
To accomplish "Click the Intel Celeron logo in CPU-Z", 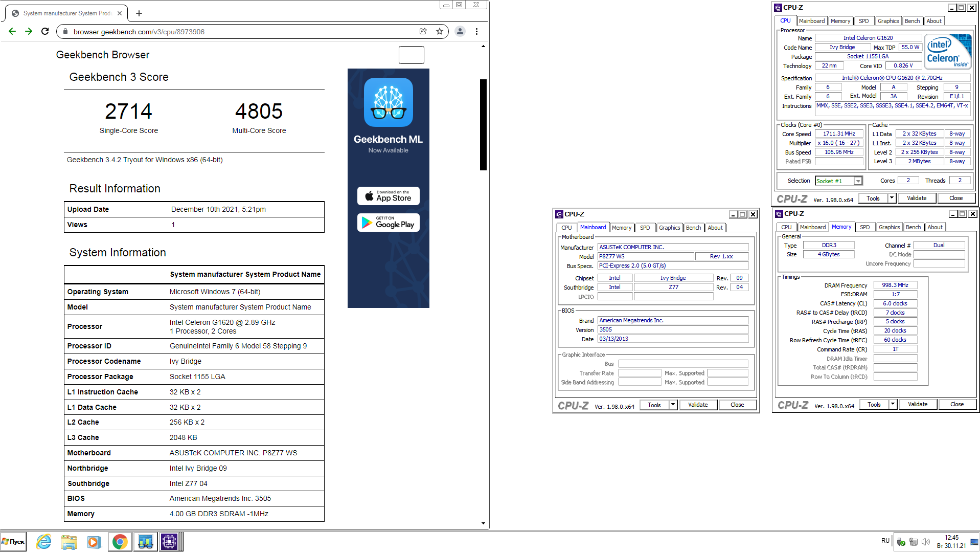I will (x=949, y=52).
